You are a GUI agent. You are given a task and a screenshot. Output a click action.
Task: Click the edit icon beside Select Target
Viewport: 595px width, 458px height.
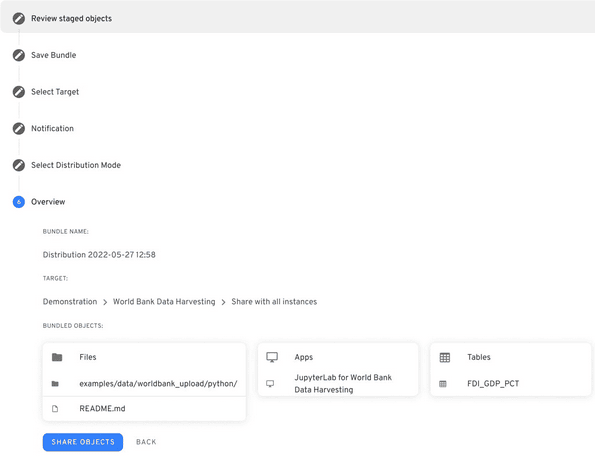[x=19, y=92]
